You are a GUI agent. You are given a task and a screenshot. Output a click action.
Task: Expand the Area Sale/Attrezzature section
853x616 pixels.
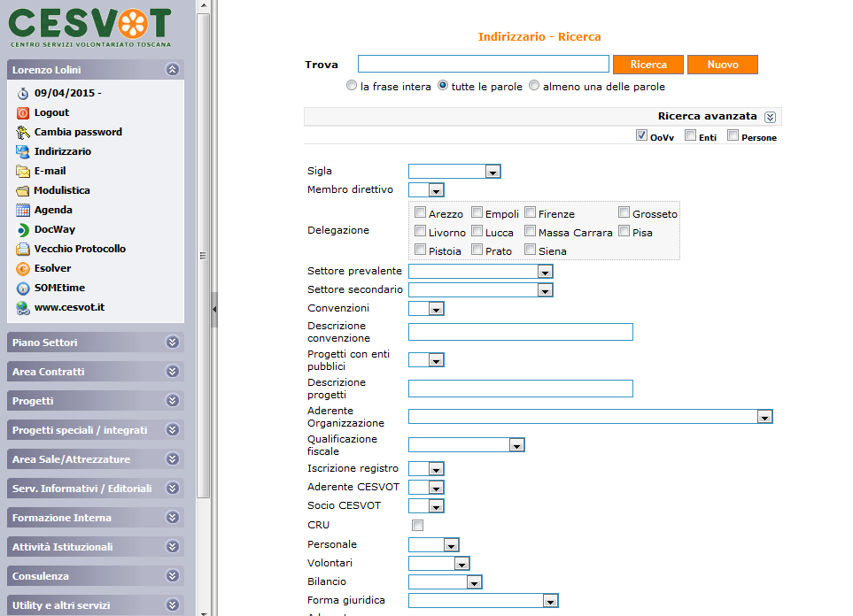click(173, 458)
